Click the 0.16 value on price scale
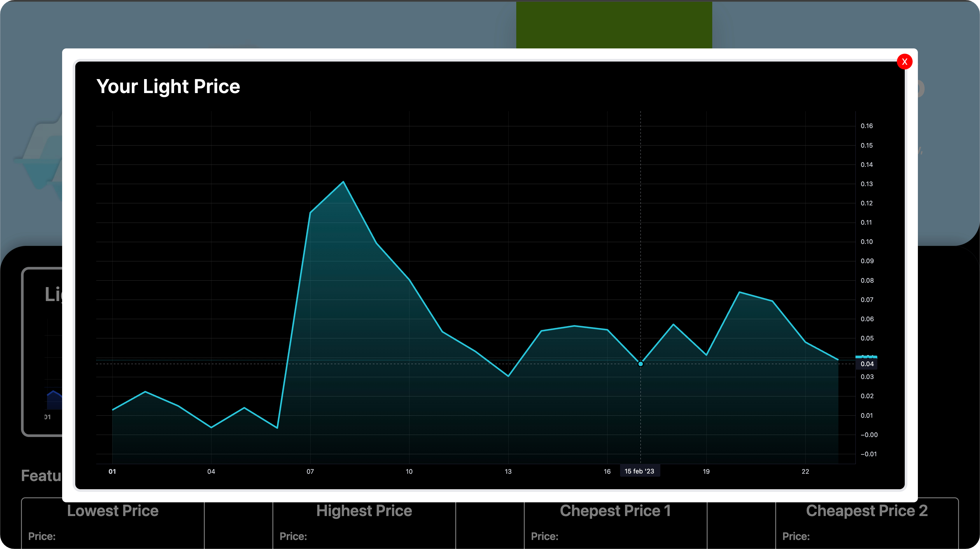980x549 pixels. point(867,126)
